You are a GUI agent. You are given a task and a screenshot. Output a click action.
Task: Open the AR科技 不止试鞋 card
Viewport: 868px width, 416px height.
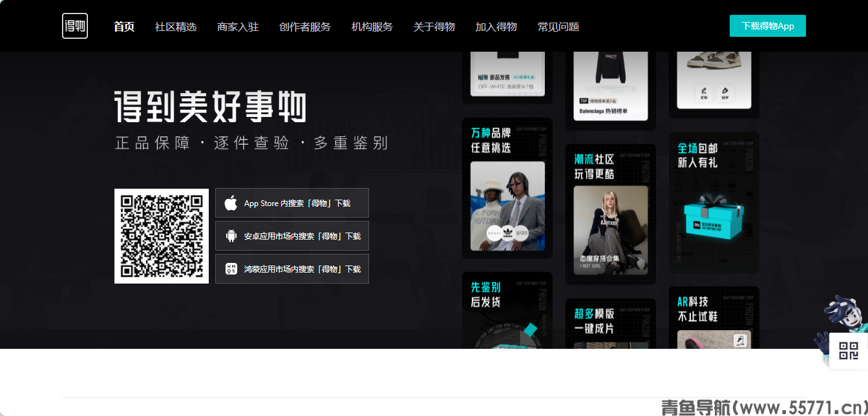click(x=714, y=318)
